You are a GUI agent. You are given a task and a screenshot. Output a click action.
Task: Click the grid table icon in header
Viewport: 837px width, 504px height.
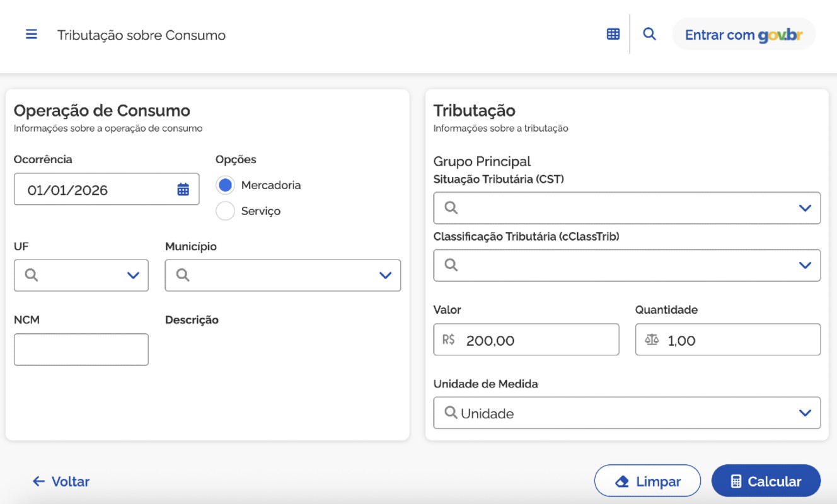(613, 35)
